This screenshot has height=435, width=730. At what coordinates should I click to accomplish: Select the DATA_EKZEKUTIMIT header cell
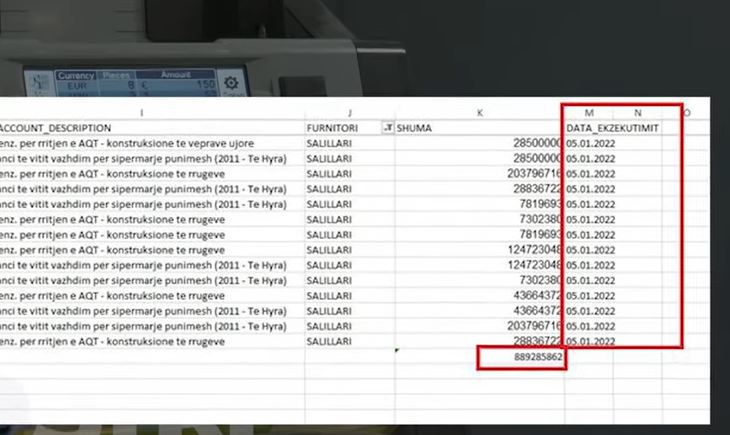(x=612, y=129)
